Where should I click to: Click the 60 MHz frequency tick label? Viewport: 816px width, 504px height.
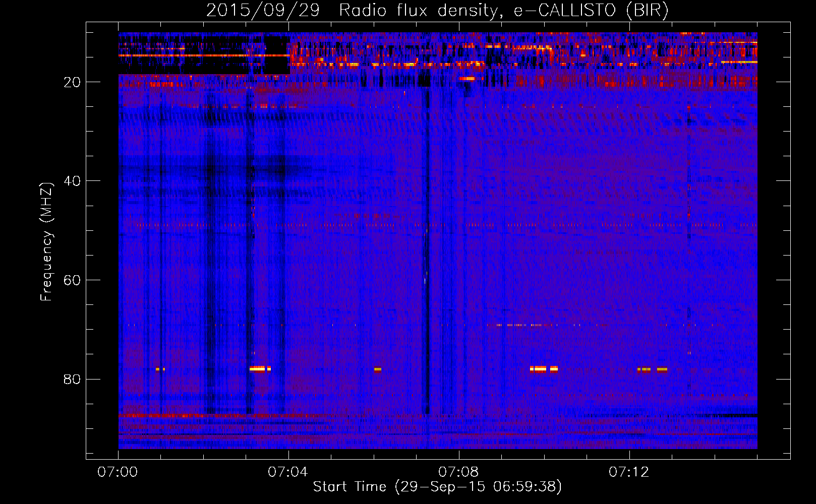(72, 280)
